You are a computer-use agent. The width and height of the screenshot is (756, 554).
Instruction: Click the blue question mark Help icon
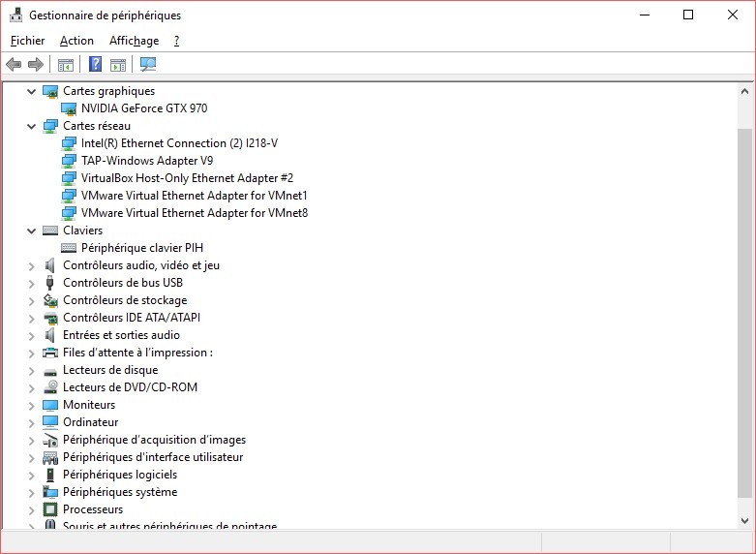(x=95, y=65)
